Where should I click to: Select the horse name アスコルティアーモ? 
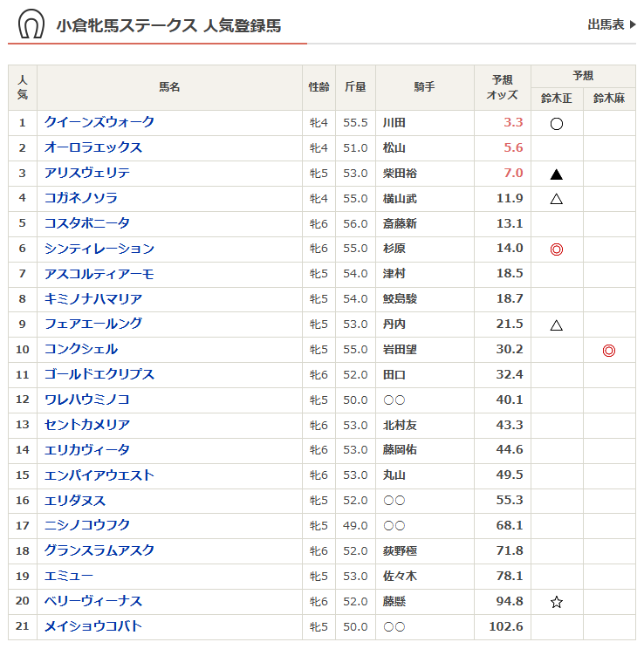pos(99,275)
